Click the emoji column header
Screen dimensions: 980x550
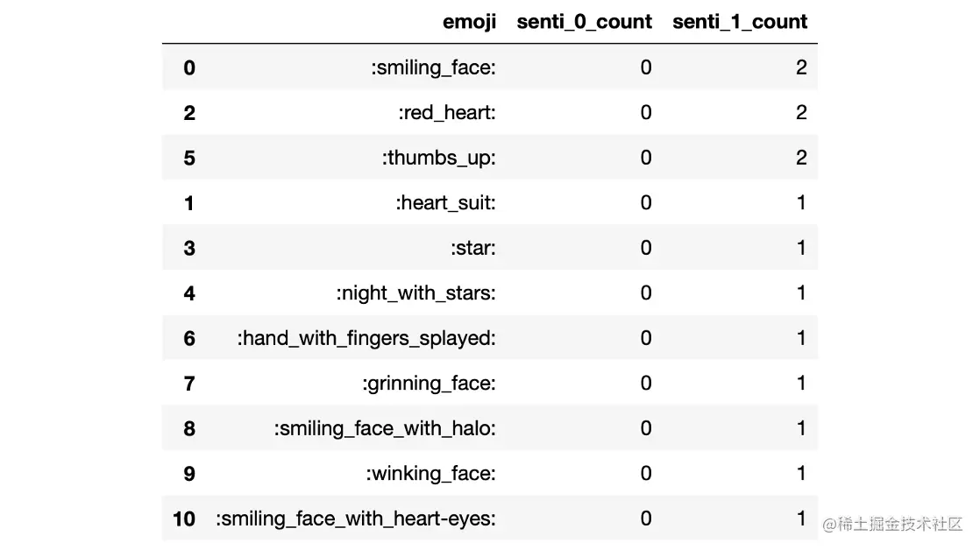(469, 22)
